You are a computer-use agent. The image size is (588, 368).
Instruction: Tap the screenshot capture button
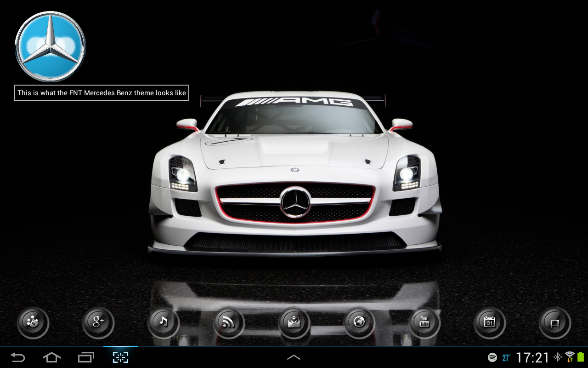pos(120,357)
